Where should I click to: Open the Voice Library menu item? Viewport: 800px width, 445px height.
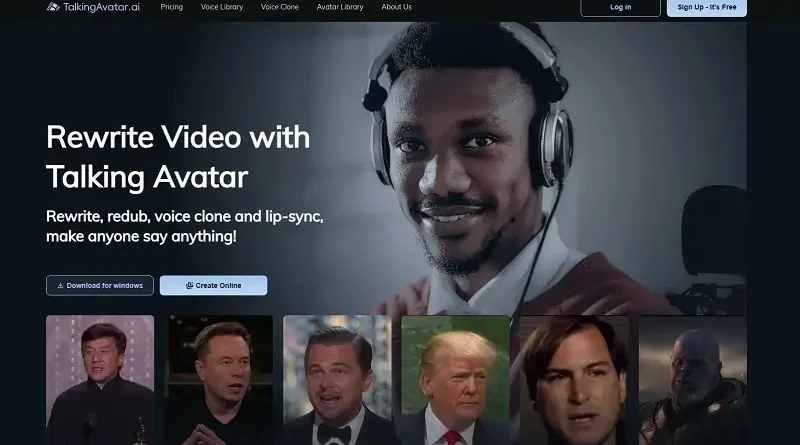click(222, 7)
